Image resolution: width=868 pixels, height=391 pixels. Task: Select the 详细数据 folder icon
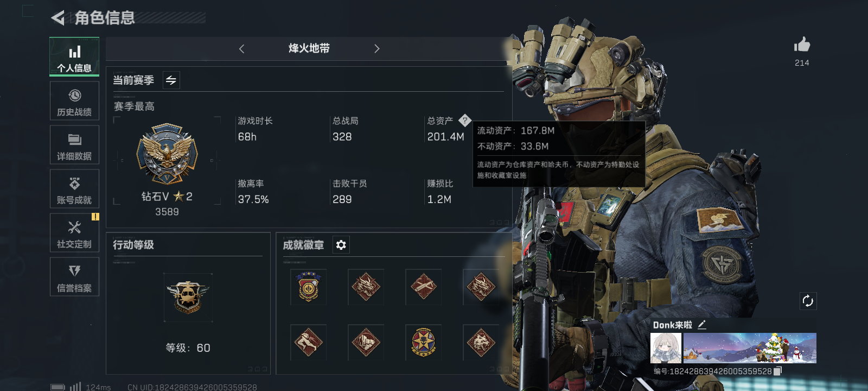75,140
